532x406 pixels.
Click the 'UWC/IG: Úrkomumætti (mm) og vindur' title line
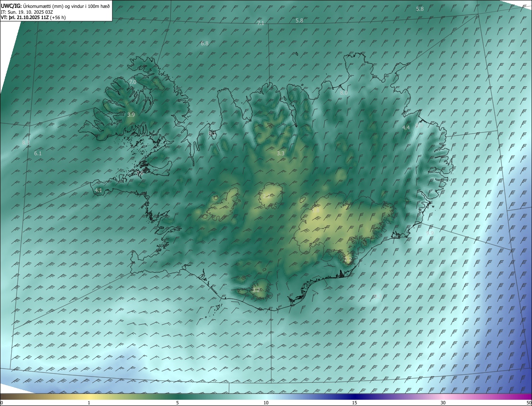coord(55,6)
